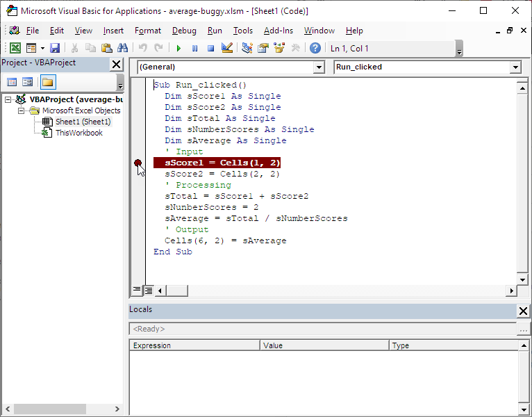Remove the breakpoint red dot in margin
Screen dimensions: 532x417
tap(138, 163)
